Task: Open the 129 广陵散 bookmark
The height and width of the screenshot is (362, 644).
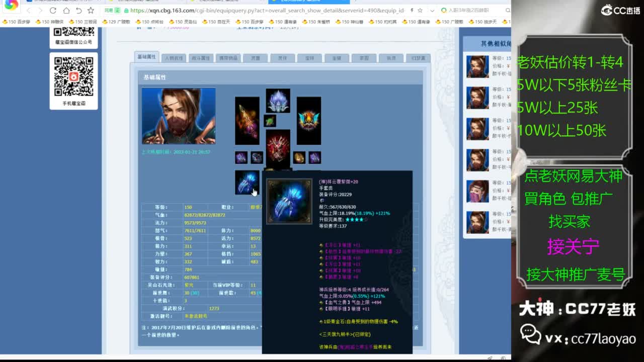Action: [116, 22]
